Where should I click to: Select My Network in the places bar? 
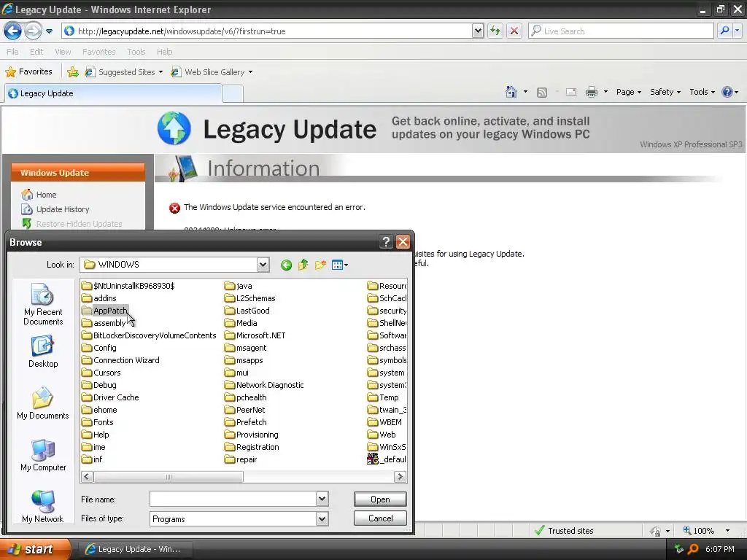point(43,507)
